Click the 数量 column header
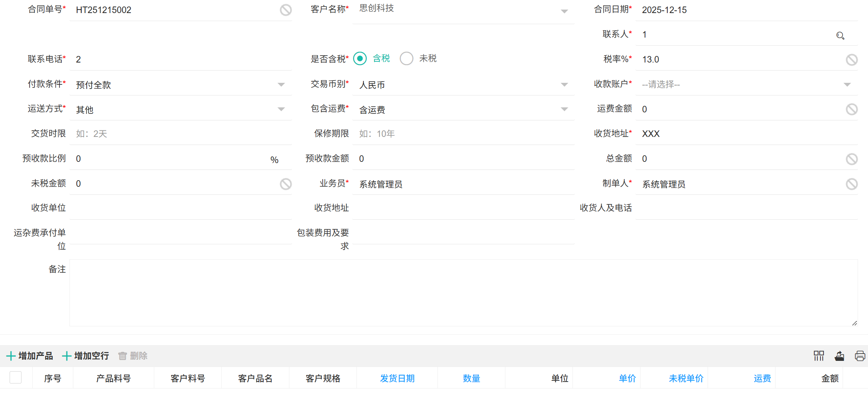Screen dimensions: 868x395 (471, 379)
